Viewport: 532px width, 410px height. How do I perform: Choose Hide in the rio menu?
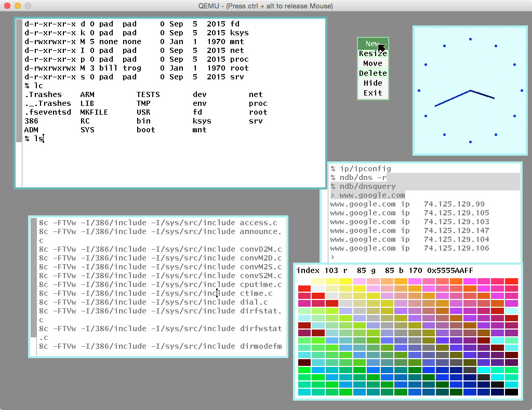(373, 83)
